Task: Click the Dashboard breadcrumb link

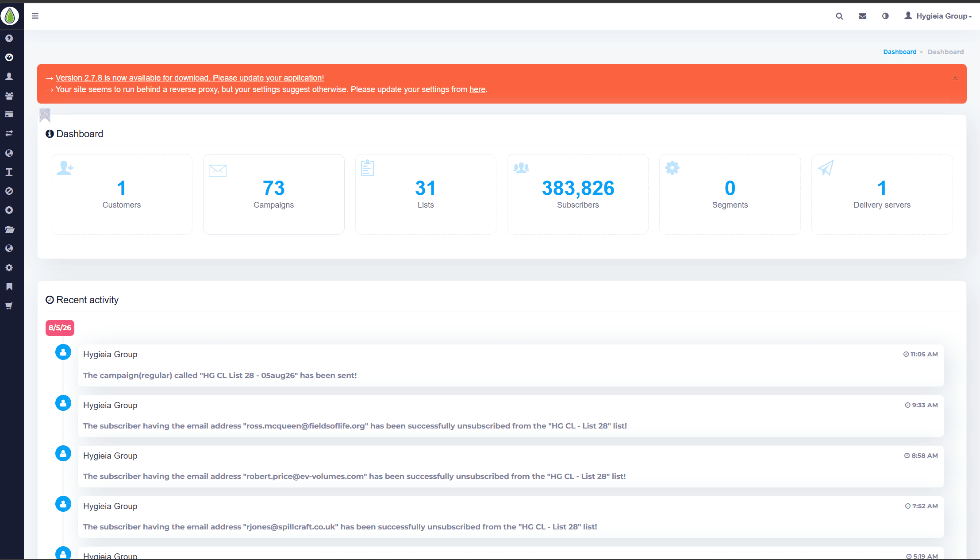Action: pyautogui.click(x=899, y=52)
